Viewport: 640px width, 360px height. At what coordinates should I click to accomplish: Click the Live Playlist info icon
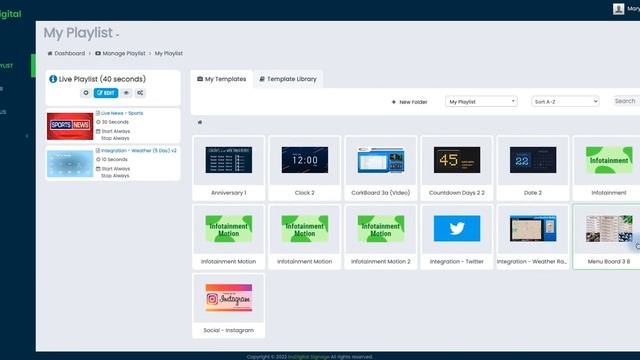click(53, 79)
